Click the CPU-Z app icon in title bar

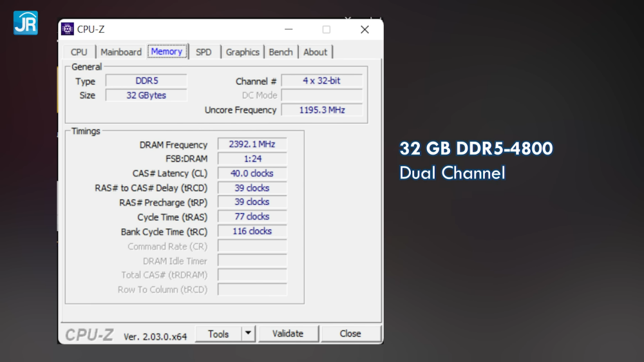[68, 29]
